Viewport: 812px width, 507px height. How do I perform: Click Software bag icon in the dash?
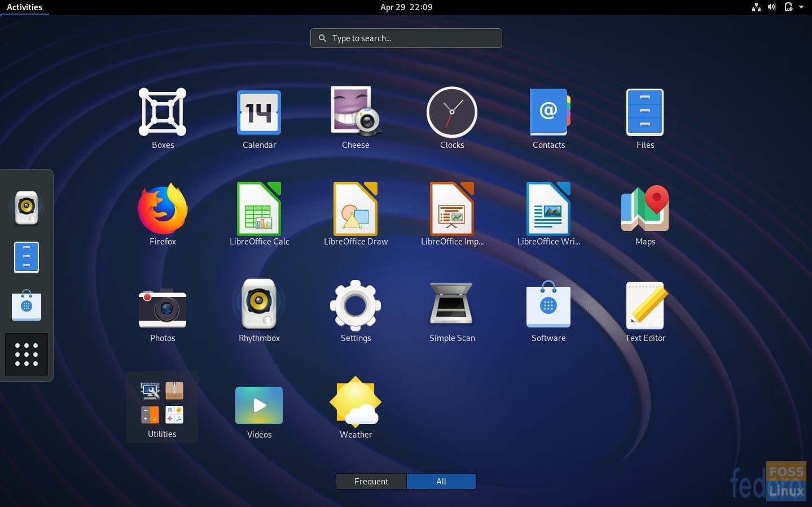tap(27, 305)
